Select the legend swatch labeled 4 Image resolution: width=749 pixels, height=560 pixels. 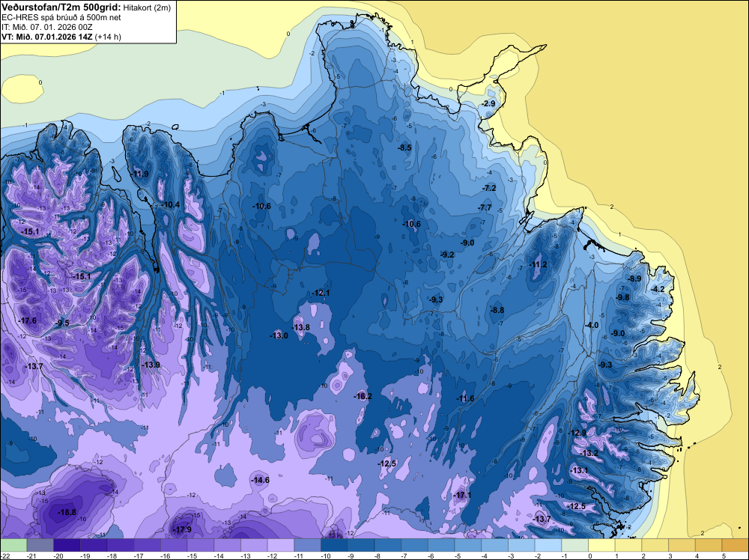pos(709,545)
